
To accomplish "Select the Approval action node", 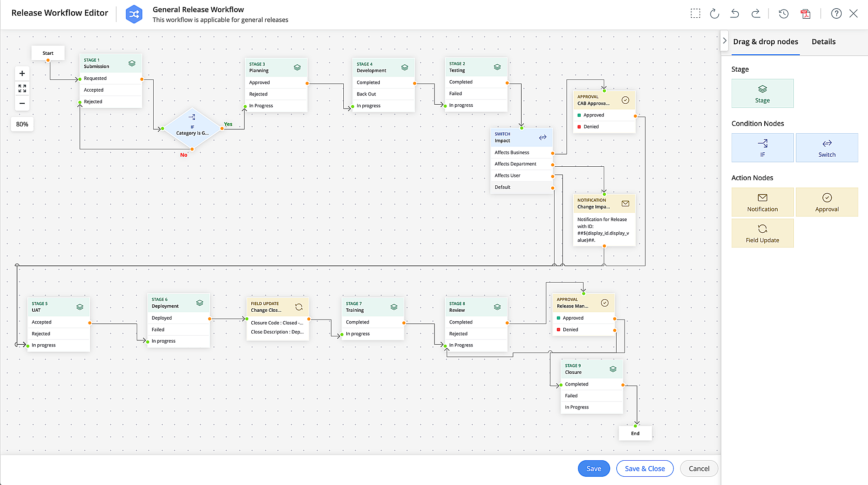I will pos(826,202).
